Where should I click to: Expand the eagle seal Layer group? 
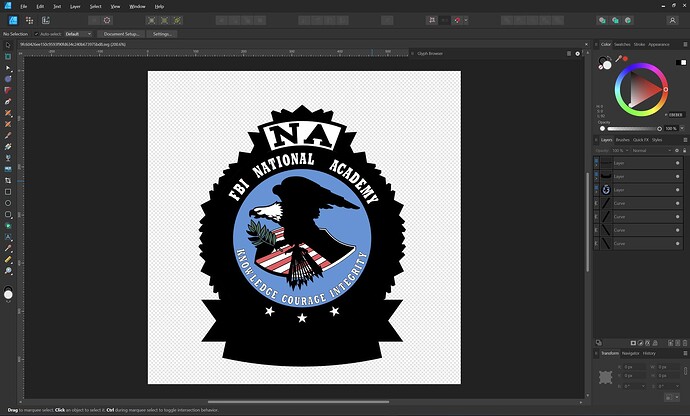[596, 192]
